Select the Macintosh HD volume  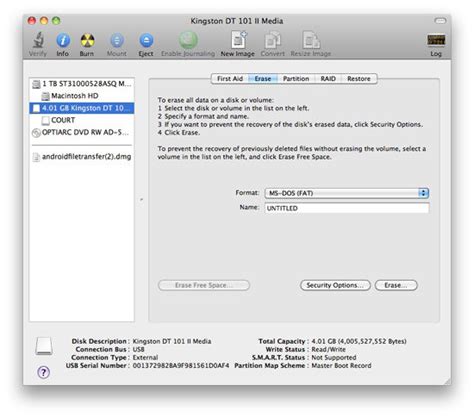pos(82,96)
